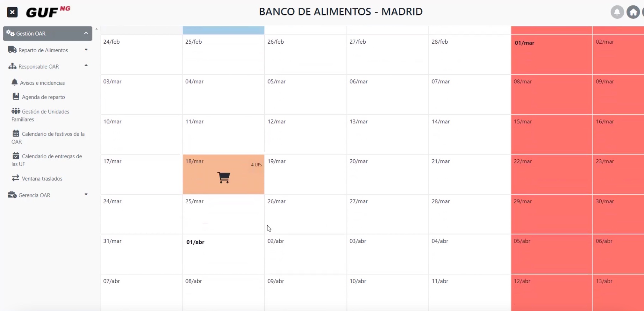Expand the Gerencia OAR dropdown arrow
The height and width of the screenshot is (311, 644).
[86, 194]
